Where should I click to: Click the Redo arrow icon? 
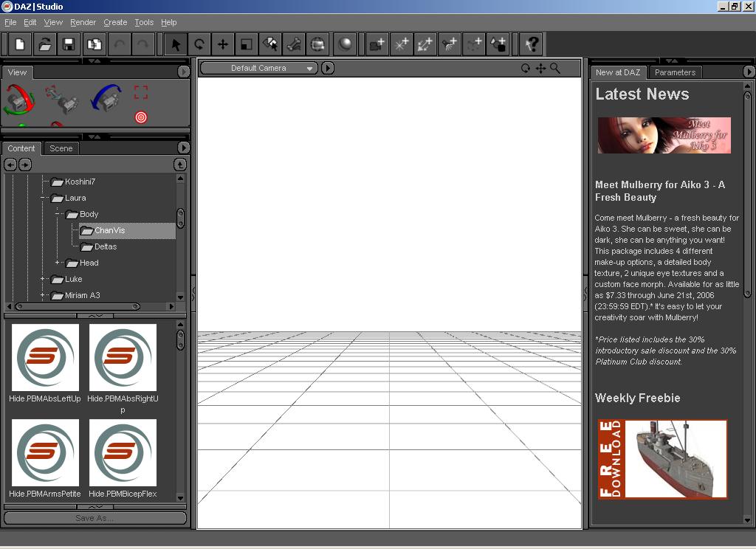pos(142,44)
